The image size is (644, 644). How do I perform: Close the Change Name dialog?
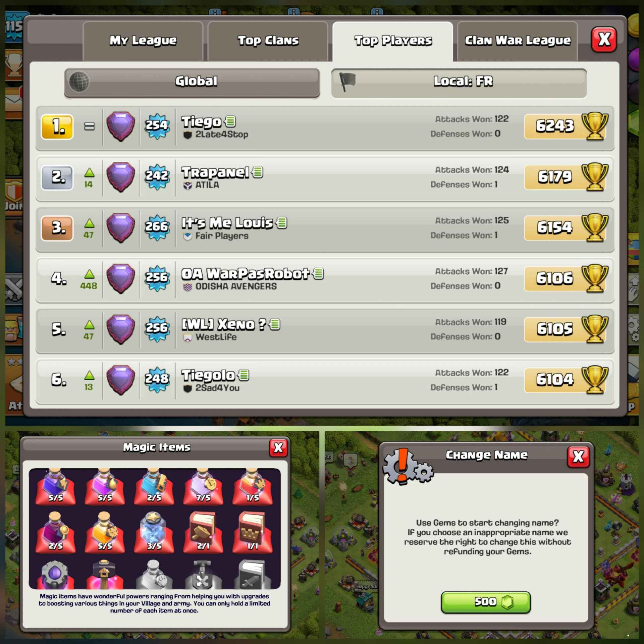pos(578,457)
